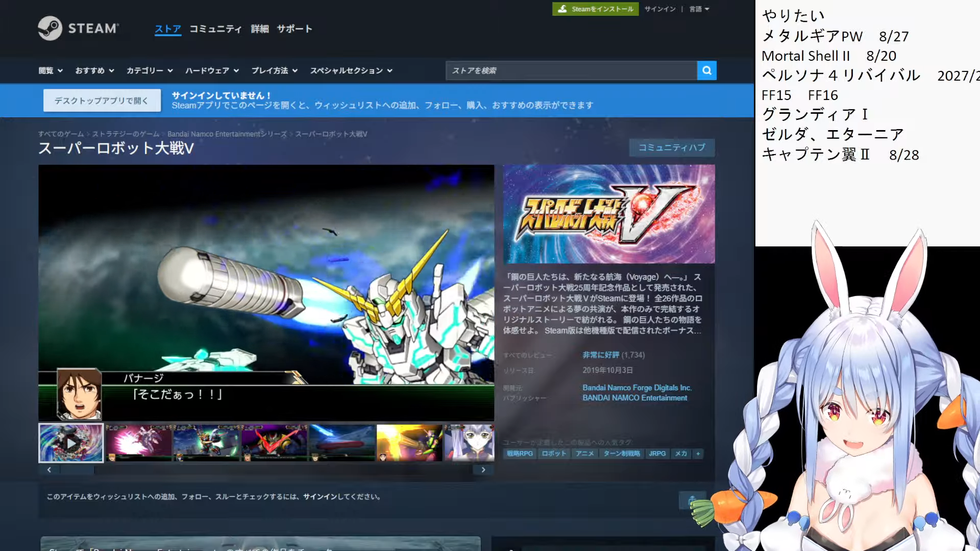Click the game header capsule image
The height and width of the screenshot is (551, 980).
tap(609, 214)
